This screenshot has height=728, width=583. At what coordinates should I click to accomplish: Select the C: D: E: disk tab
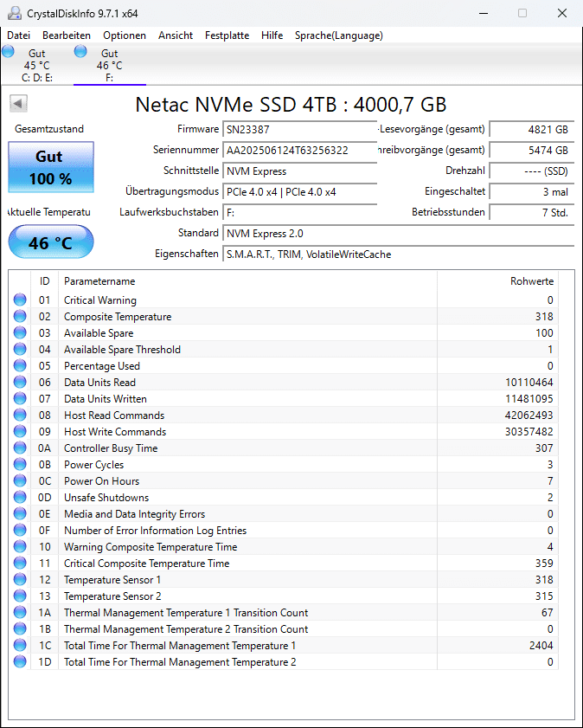click(x=36, y=65)
